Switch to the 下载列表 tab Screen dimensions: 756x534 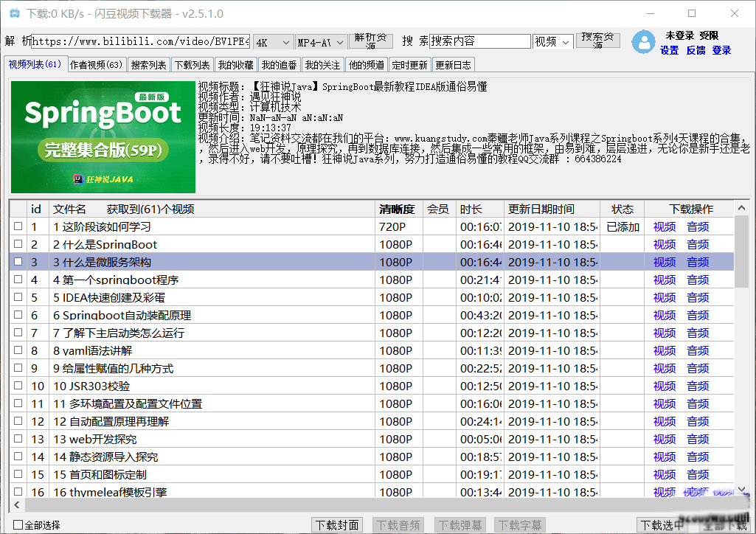click(x=193, y=65)
